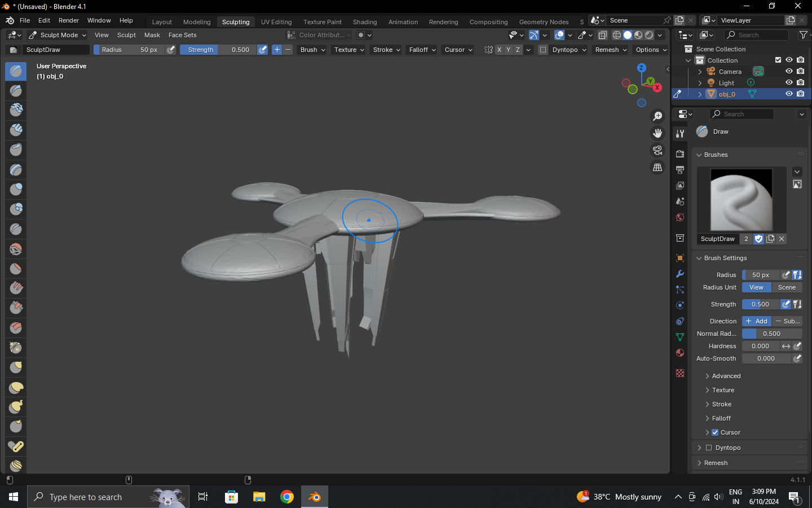Select the Clay brush tool

[x=16, y=111]
